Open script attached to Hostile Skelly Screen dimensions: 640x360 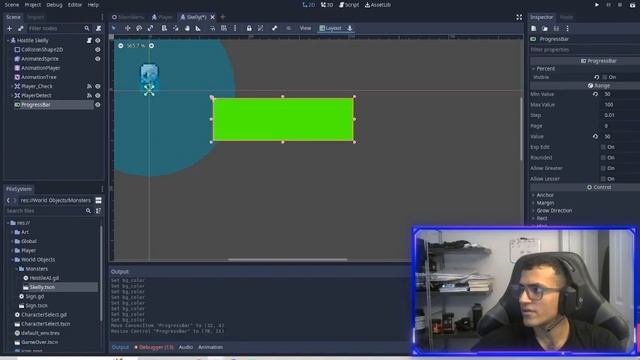89,40
